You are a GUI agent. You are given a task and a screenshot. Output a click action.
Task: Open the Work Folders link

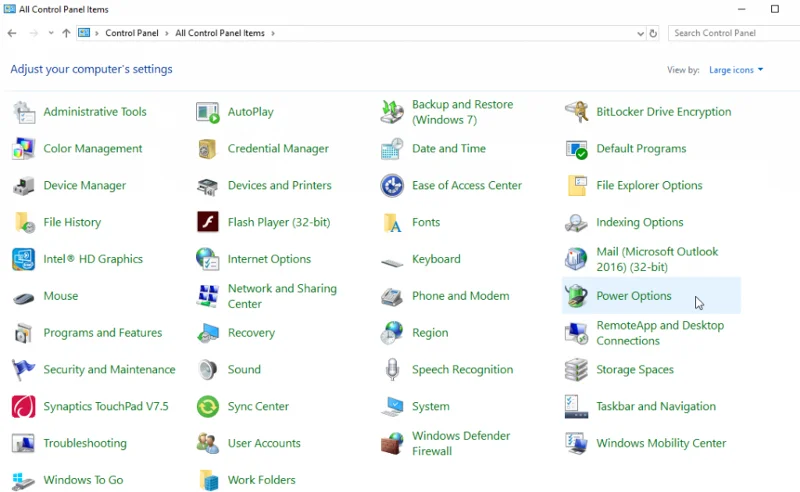pos(261,480)
